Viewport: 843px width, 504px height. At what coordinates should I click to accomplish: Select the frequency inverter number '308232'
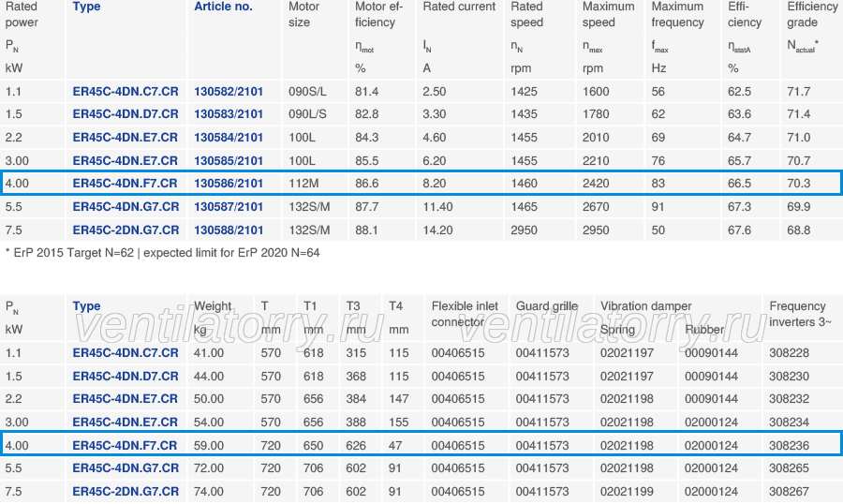789,398
